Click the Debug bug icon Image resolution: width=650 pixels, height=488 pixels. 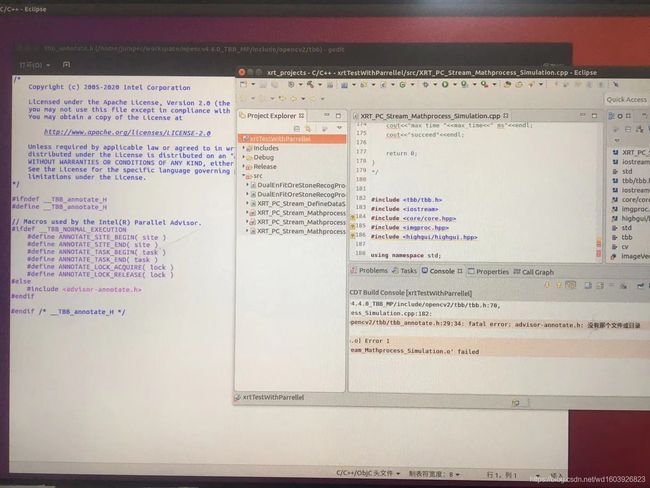click(x=425, y=85)
